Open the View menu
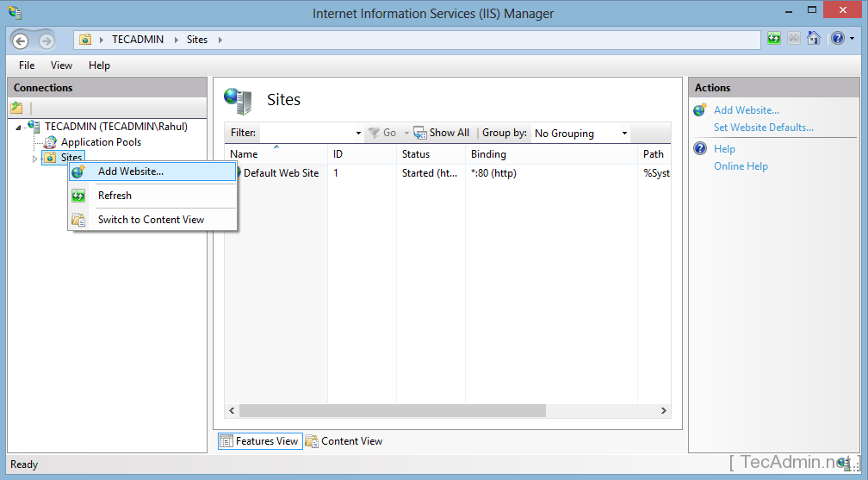This screenshot has height=480, width=868. point(61,65)
